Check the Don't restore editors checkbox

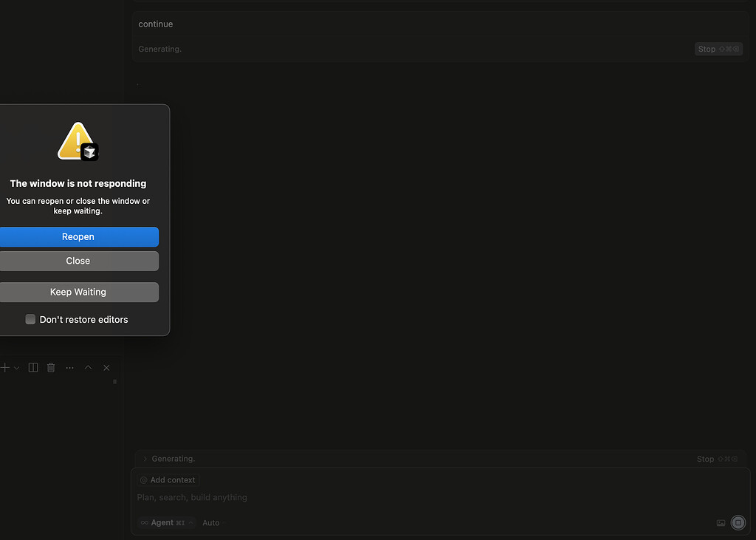(30, 319)
